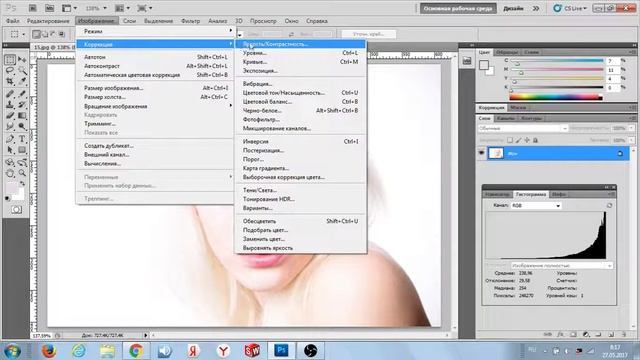This screenshot has width=640, height=360.
Task: Select the Hand tool
Action: [10, 173]
